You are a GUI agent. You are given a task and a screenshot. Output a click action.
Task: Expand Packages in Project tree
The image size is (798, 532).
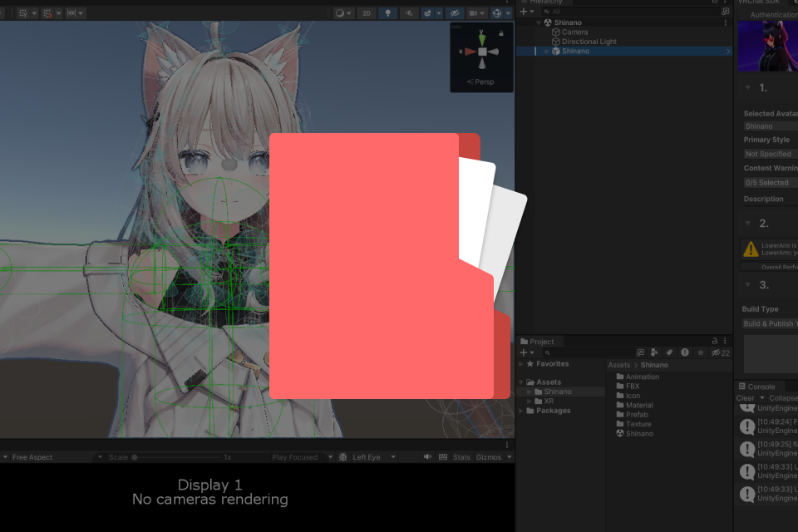click(x=521, y=411)
